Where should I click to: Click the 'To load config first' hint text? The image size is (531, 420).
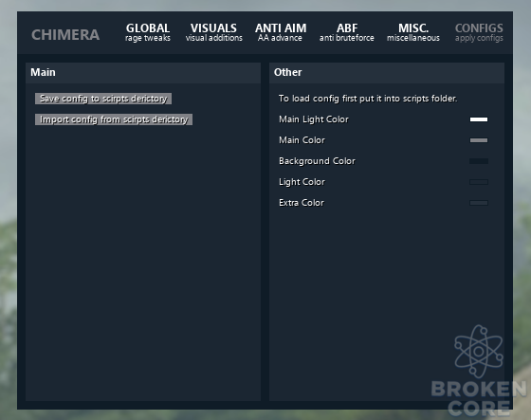[368, 99]
